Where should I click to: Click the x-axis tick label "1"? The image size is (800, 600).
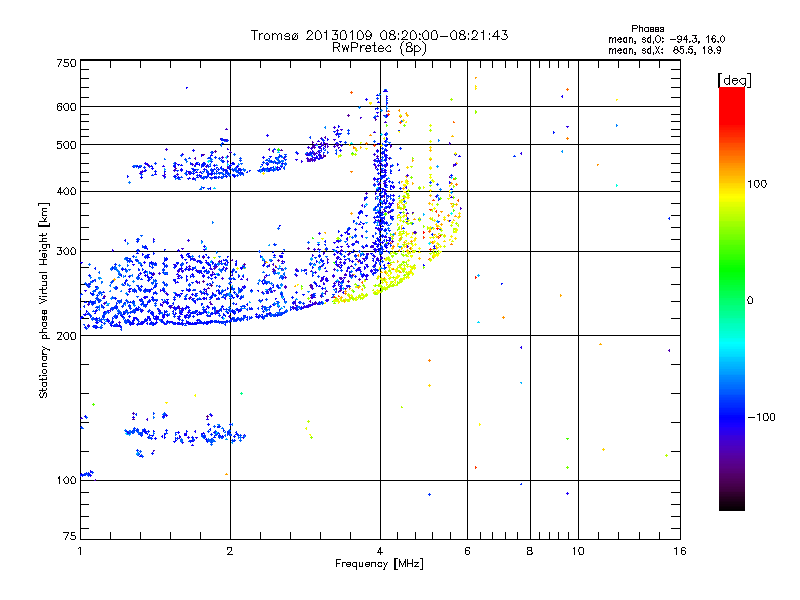(80, 551)
